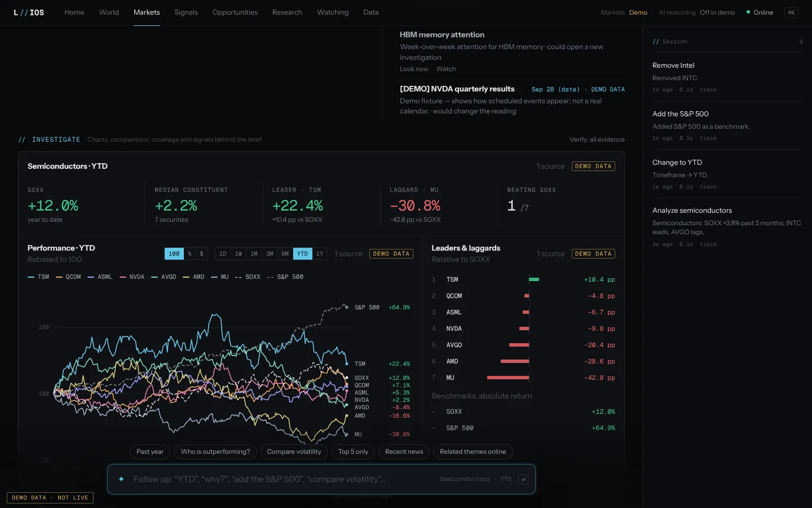Click the MU bar in laggards

point(508,378)
